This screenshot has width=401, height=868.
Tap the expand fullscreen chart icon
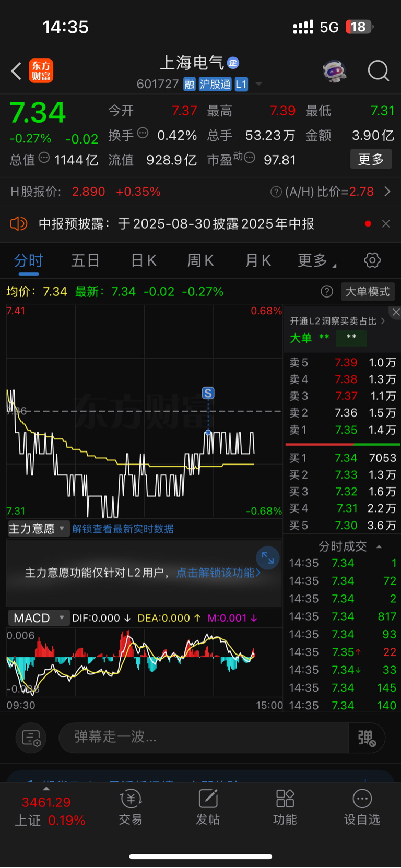click(x=268, y=558)
